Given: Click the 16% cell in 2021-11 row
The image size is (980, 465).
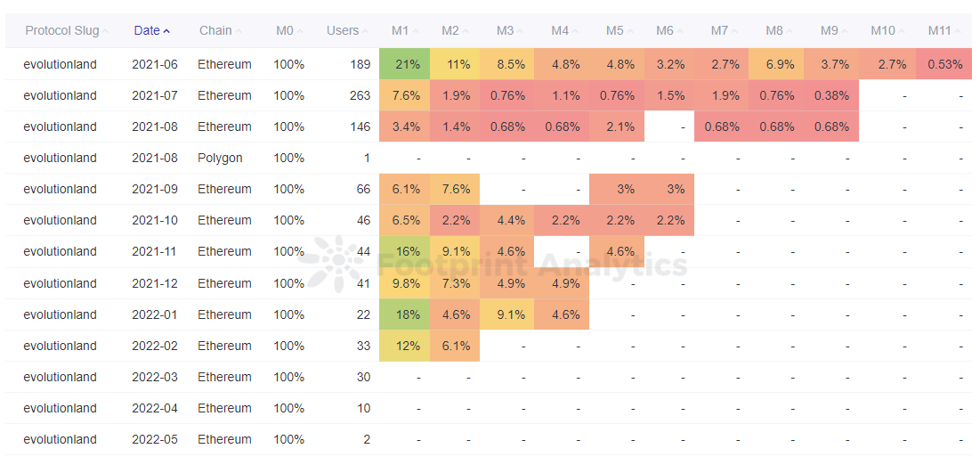Looking at the screenshot, I should 405,251.
